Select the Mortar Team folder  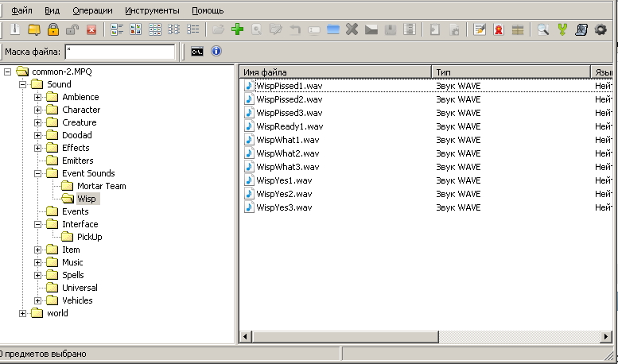tap(101, 186)
